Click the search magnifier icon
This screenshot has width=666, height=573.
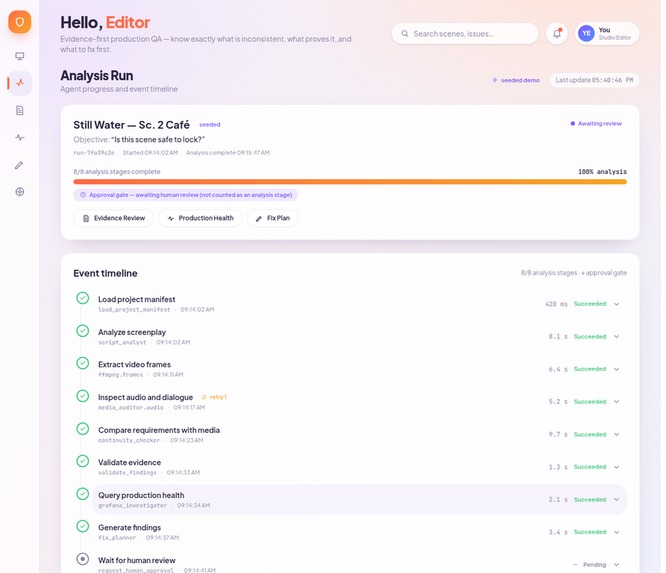click(x=405, y=34)
